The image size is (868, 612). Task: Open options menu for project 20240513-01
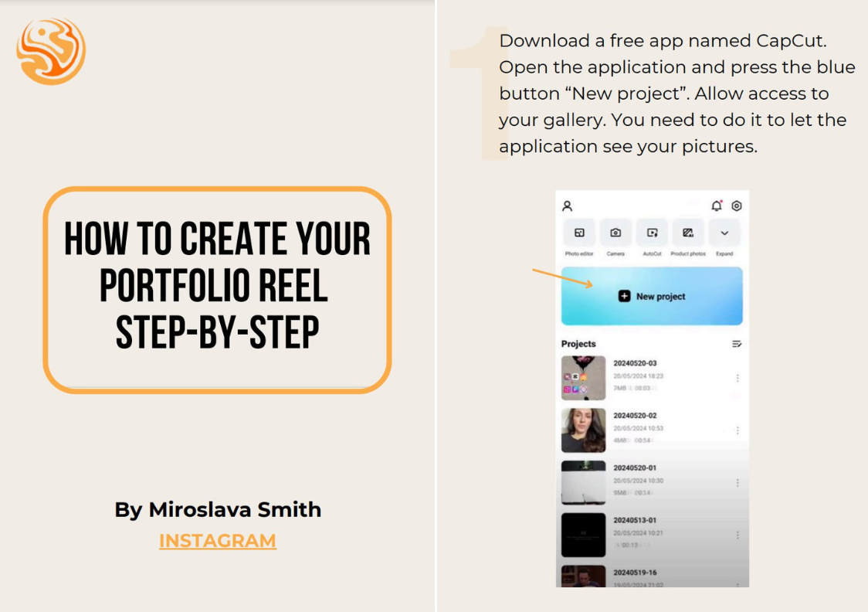(737, 535)
